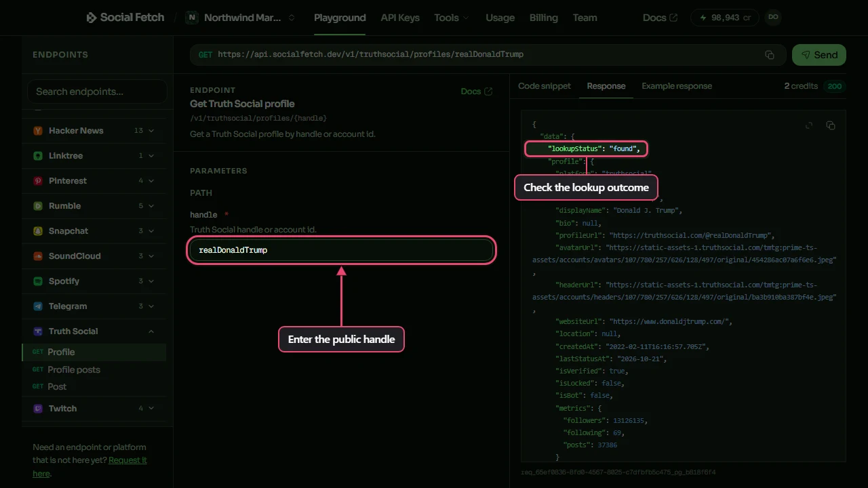The width and height of the screenshot is (868, 488).
Task: Open the Usage page
Action: pos(500,18)
